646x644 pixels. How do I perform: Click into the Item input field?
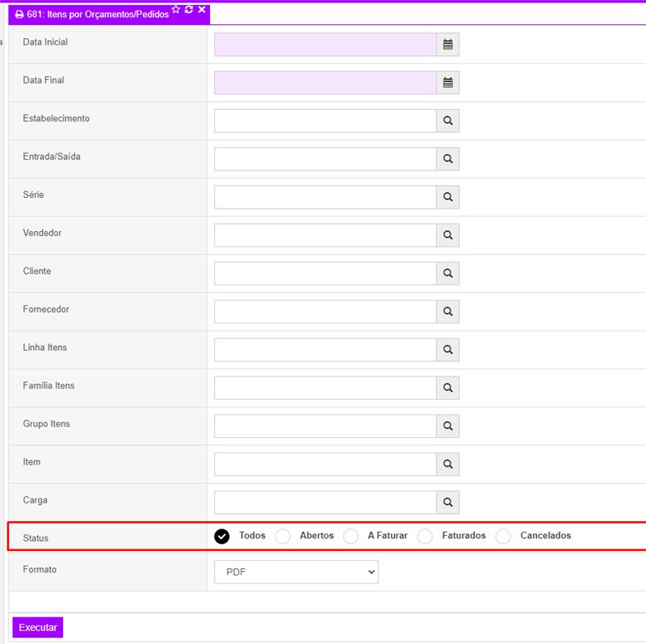(x=325, y=465)
